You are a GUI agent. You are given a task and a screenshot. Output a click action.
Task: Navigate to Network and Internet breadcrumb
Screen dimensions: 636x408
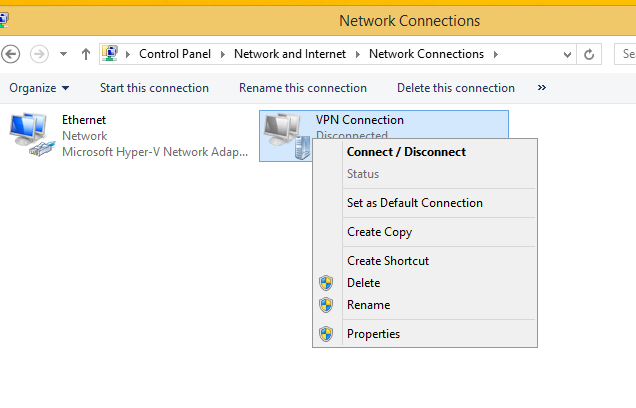290,54
